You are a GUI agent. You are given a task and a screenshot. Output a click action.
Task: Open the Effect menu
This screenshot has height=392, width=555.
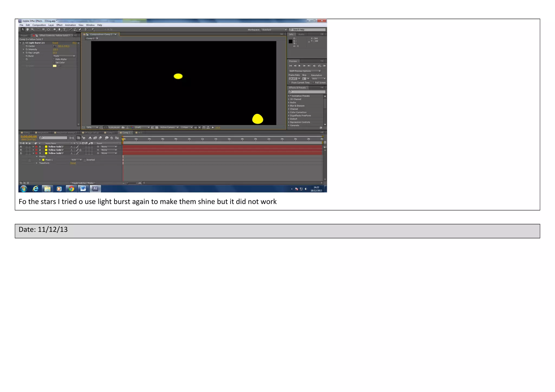[x=59, y=25]
